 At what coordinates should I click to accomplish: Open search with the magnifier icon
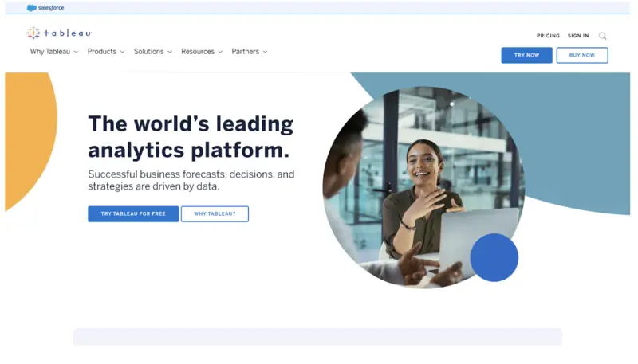coord(602,36)
